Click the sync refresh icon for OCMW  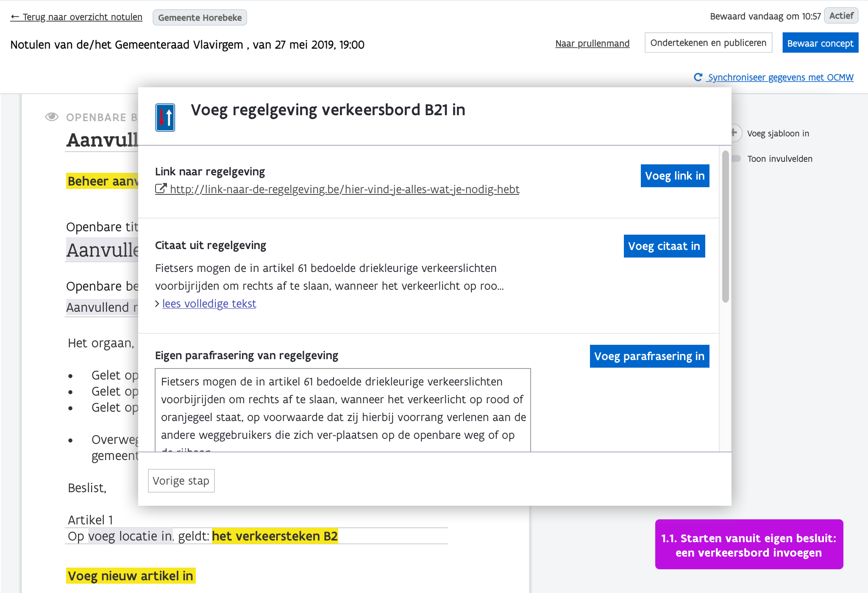[x=698, y=77]
